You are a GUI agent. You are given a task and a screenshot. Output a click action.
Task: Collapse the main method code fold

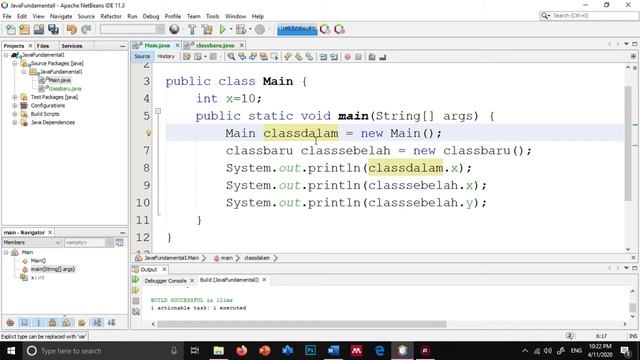[x=158, y=111]
